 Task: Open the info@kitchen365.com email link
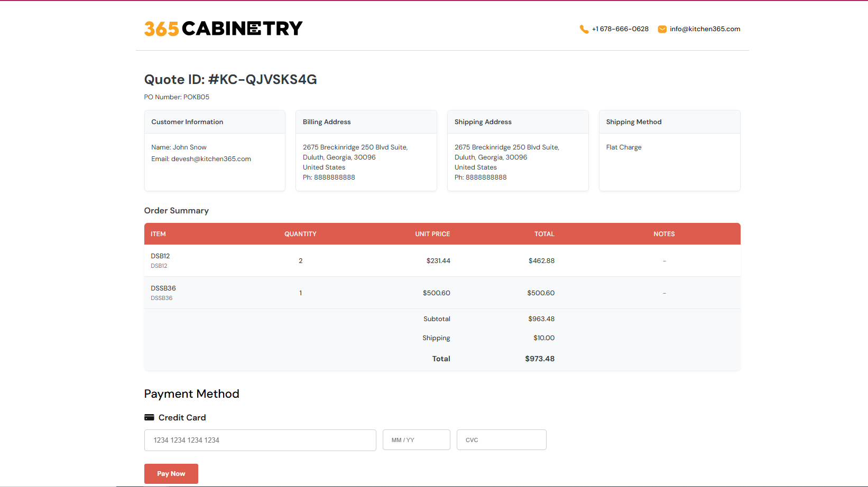point(705,29)
